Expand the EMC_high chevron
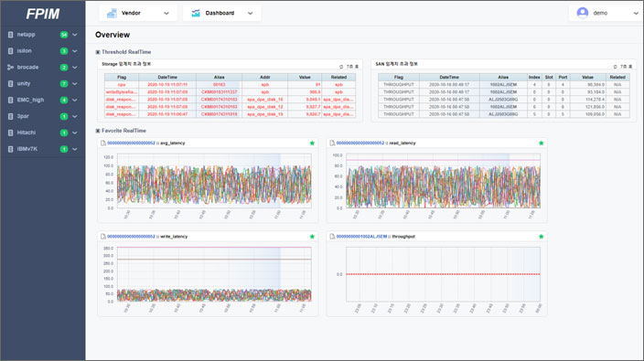This screenshot has height=361, width=644. pyautogui.click(x=75, y=101)
